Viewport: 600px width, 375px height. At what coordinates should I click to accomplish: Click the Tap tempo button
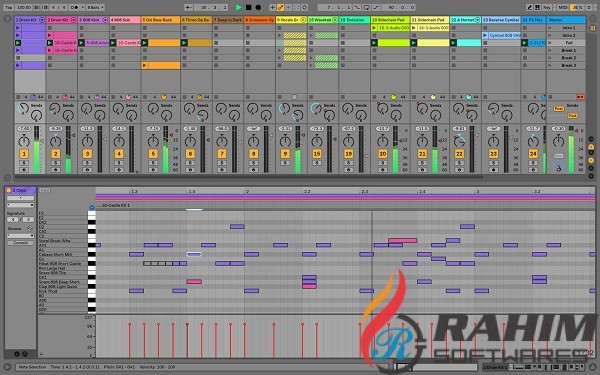click(x=9, y=7)
